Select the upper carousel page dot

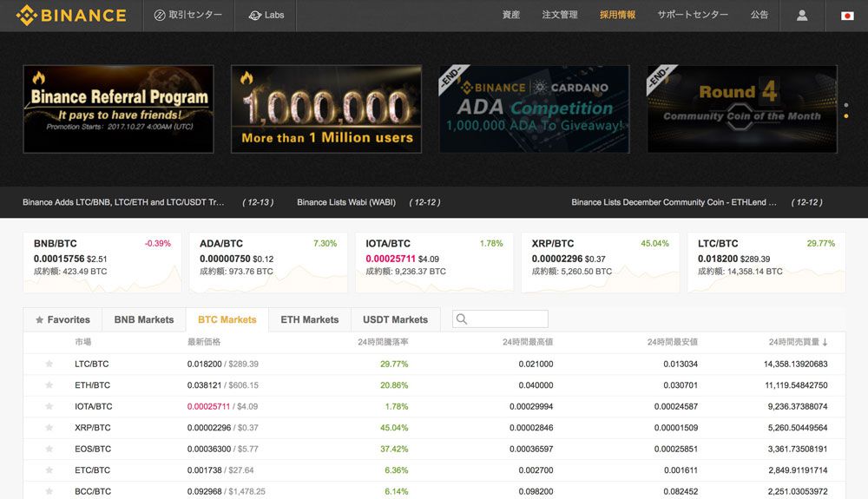(845, 105)
